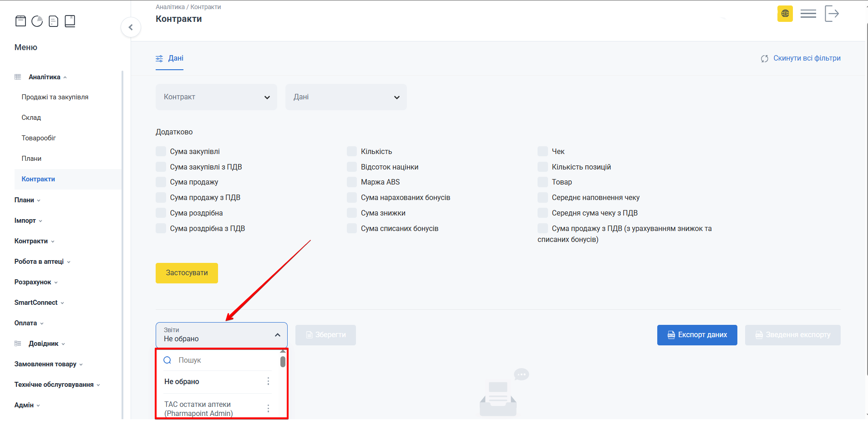Open the book icon in sidebar header

70,21
